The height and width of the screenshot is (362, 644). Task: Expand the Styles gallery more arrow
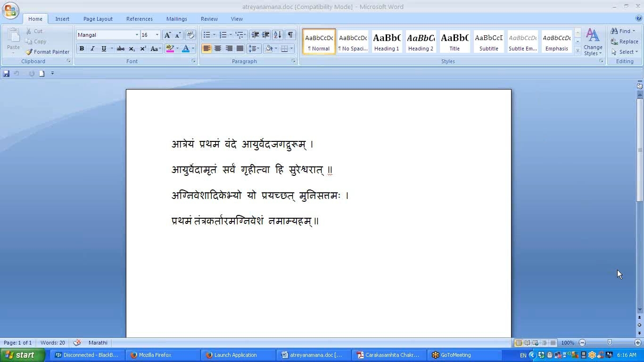tap(578, 50)
